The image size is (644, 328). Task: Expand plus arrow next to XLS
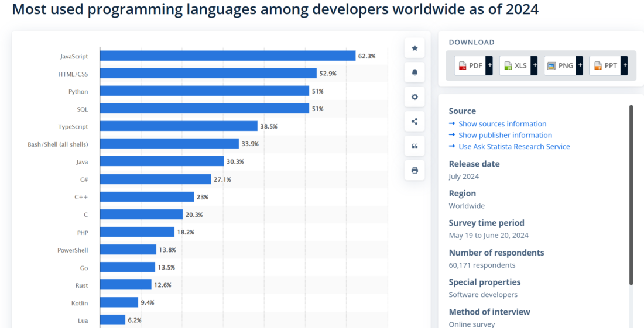(534, 65)
